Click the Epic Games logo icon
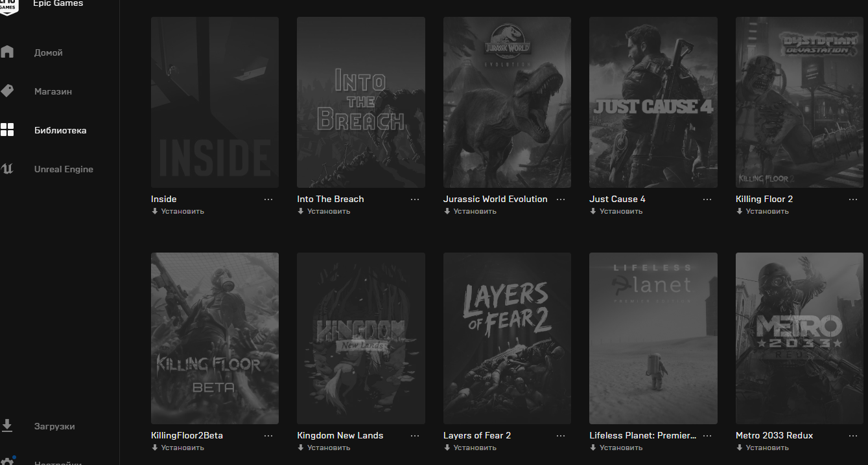 click(7, 5)
